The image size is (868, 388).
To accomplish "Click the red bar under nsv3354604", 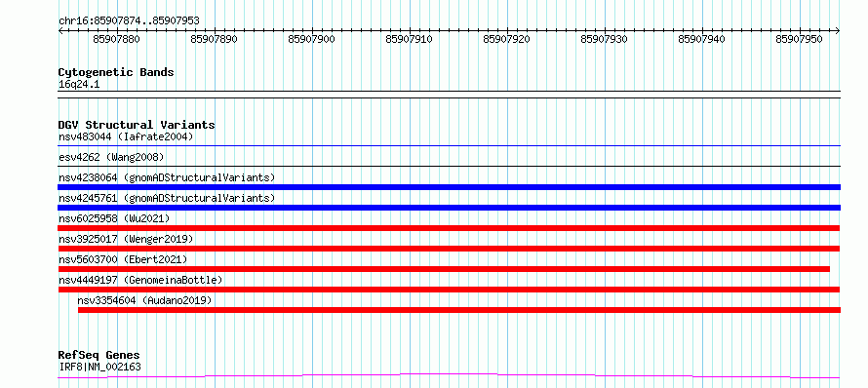I will [x=459, y=310].
